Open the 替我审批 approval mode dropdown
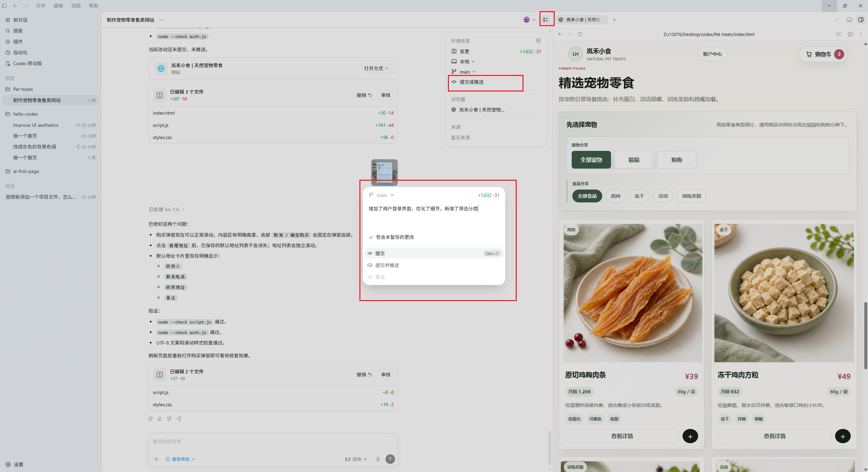This screenshot has width=868, height=472. click(x=180, y=459)
